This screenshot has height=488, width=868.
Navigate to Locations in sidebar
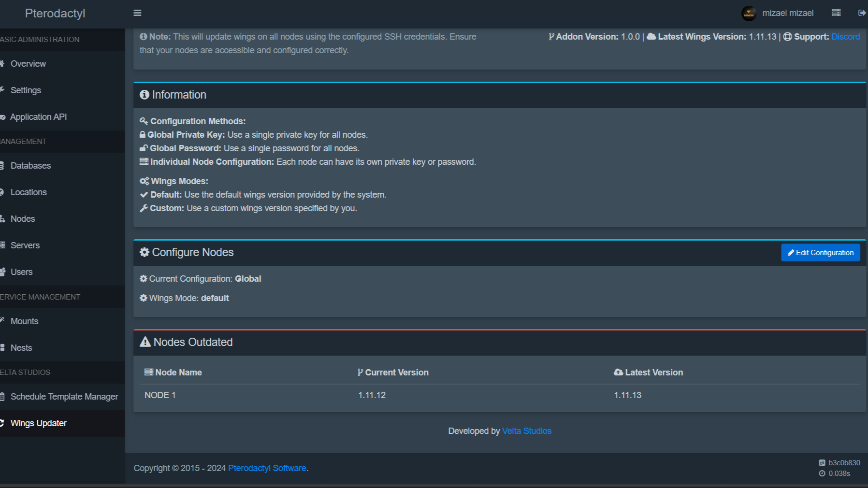pyautogui.click(x=29, y=192)
